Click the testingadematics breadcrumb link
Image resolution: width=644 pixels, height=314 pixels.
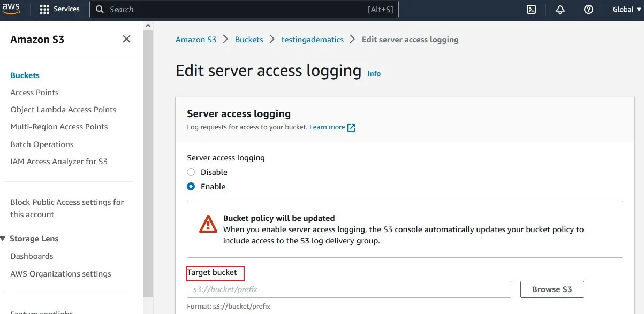[x=313, y=40]
